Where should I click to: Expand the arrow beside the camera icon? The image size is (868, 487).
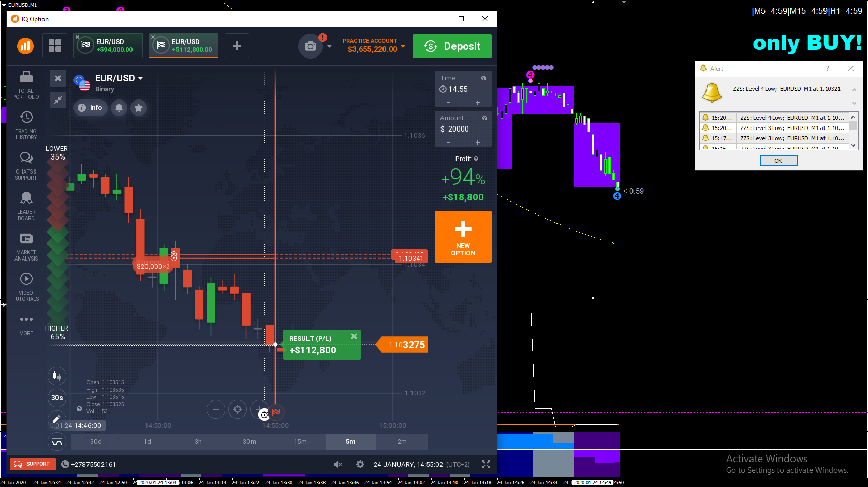[x=329, y=46]
